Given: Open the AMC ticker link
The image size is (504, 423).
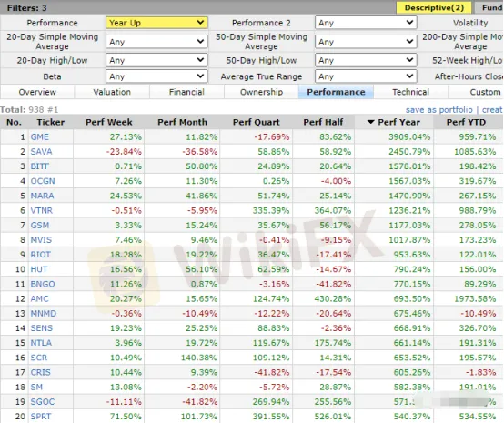Looking at the screenshot, I should coord(39,299).
